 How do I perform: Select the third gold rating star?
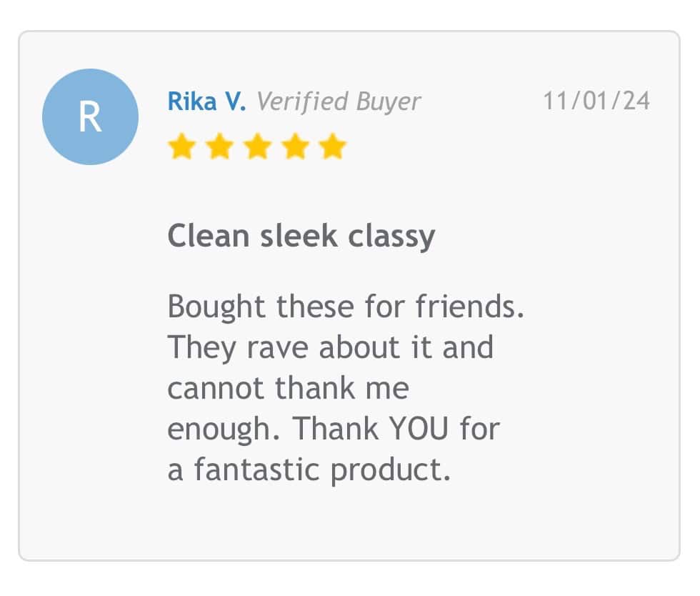pyautogui.click(x=258, y=146)
